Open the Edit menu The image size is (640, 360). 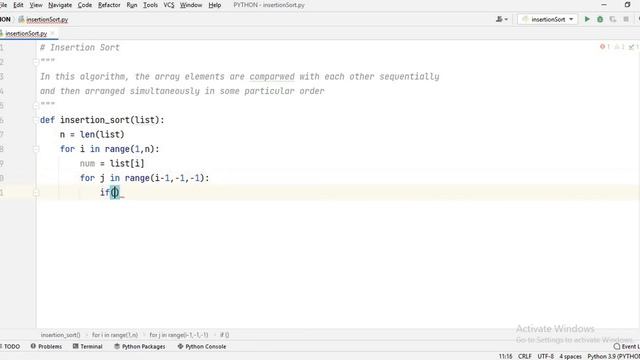[18, 5]
